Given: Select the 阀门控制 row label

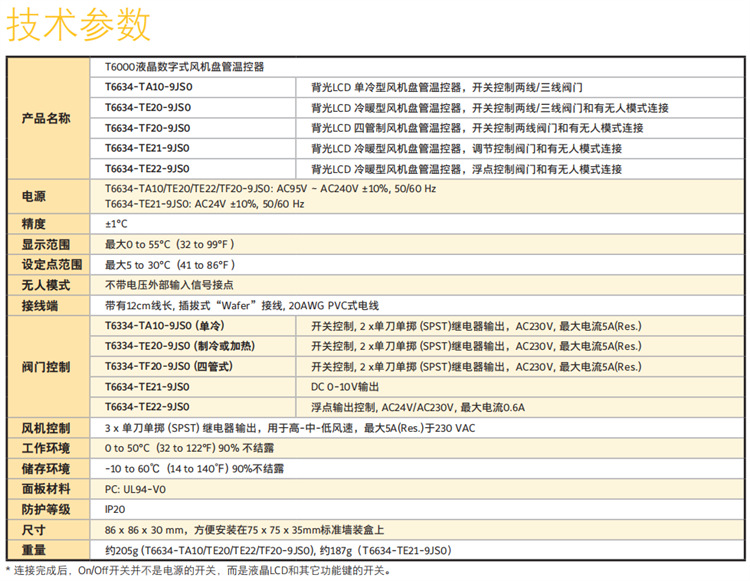Looking at the screenshot, I should click(46, 367).
